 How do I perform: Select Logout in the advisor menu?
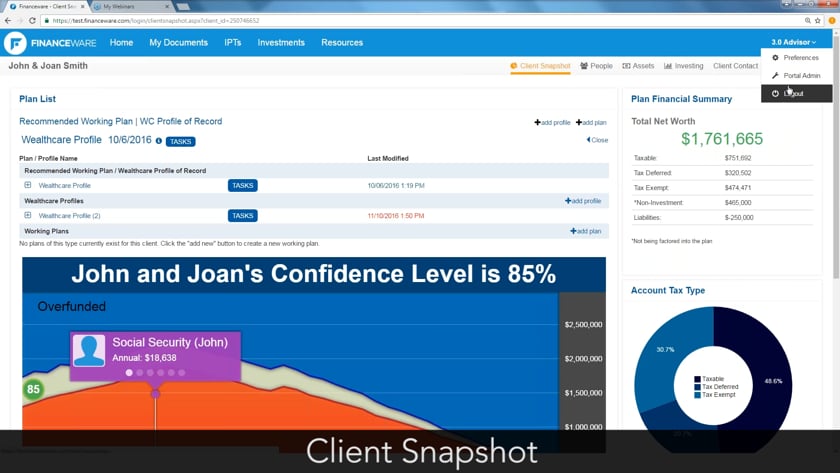pos(796,93)
